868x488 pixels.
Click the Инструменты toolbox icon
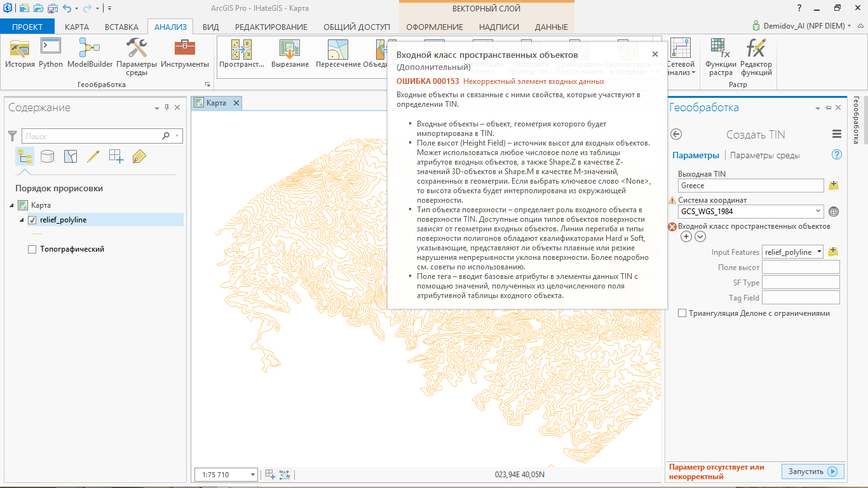point(184,53)
